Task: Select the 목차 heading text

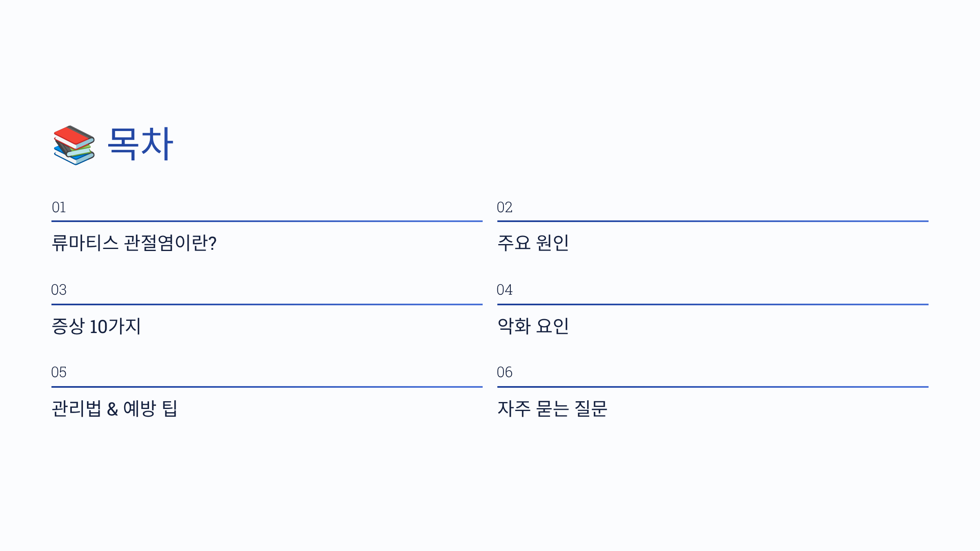Action: [140, 144]
